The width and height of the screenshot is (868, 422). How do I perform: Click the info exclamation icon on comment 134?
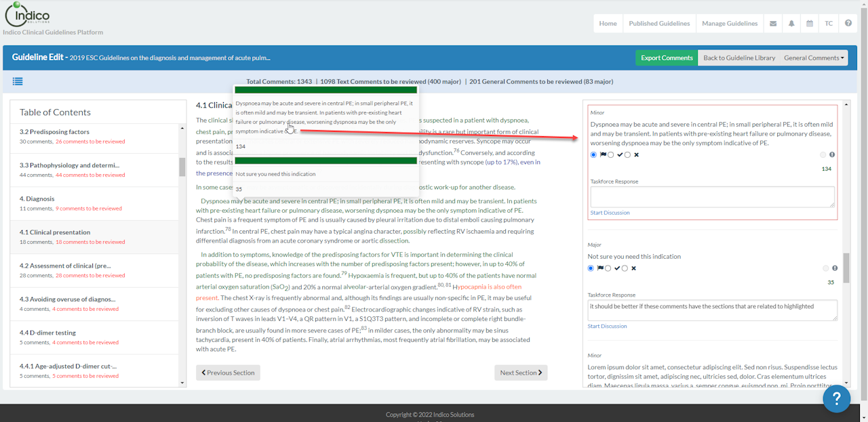tap(832, 154)
